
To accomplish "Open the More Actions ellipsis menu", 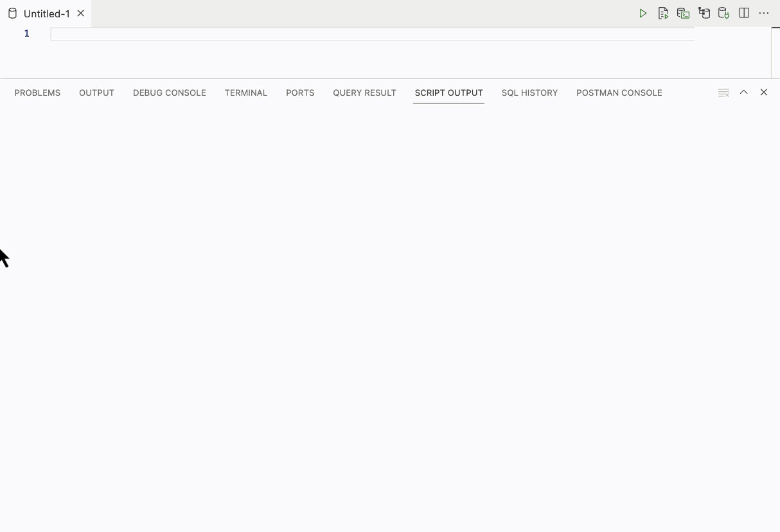I will [x=764, y=13].
